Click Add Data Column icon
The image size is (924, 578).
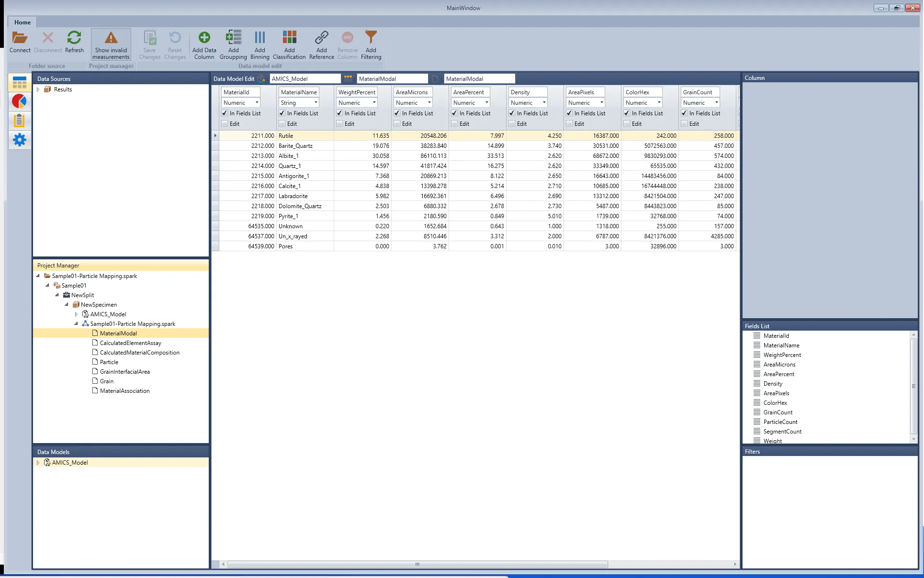pos(204,38)
